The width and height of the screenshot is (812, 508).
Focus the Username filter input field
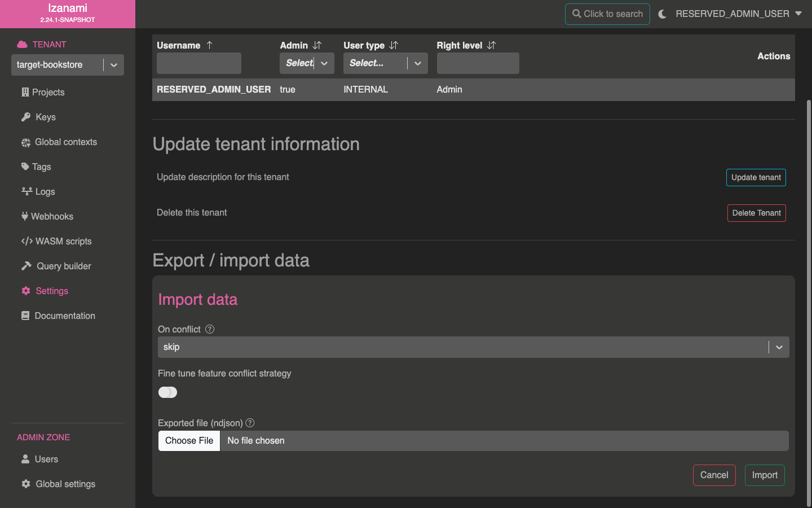[199, 63]
